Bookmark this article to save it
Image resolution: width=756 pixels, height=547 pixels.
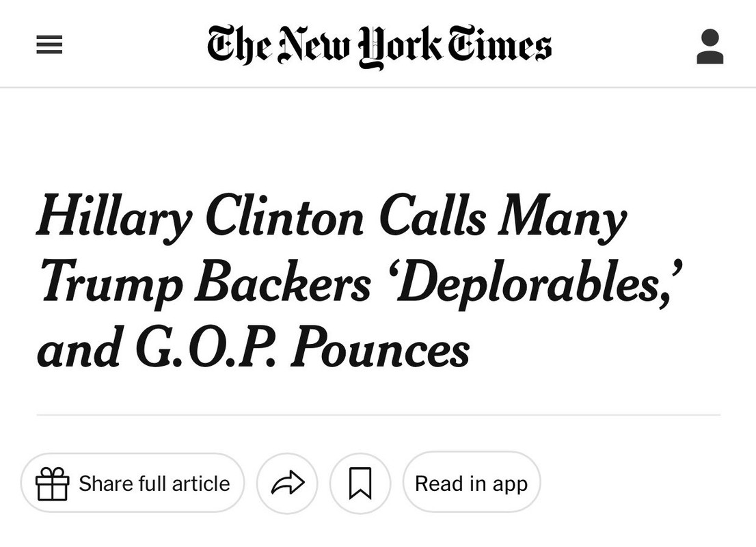pyautogui.click(x=360, y=483)
